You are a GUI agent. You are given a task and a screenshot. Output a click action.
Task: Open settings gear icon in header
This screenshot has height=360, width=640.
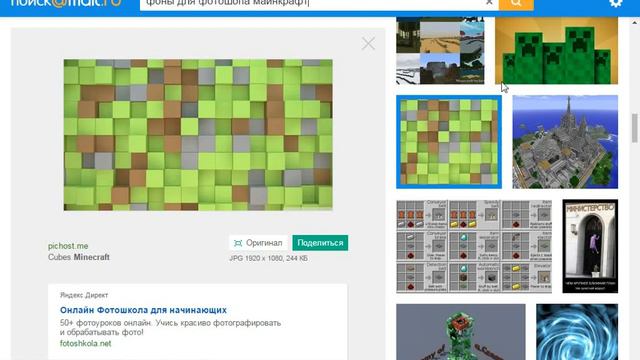[616, 3]
